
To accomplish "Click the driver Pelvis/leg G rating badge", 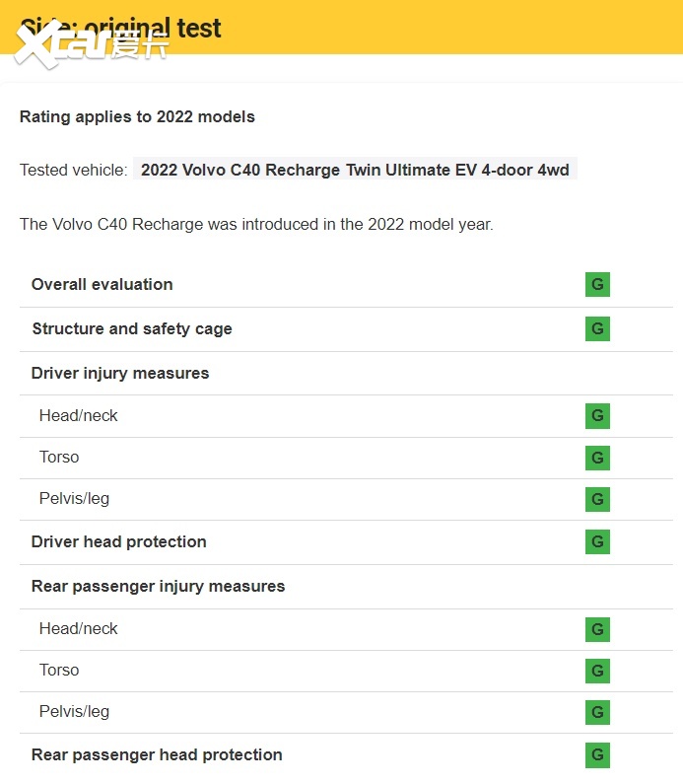I will 597,499.
